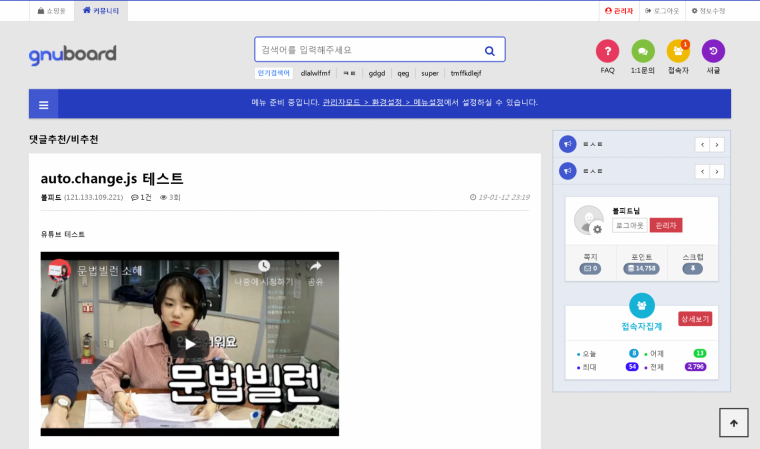The width and height of the screenshot is (760, 449).
Task: Play the embedded YouTube video
Action: [190, 343]
